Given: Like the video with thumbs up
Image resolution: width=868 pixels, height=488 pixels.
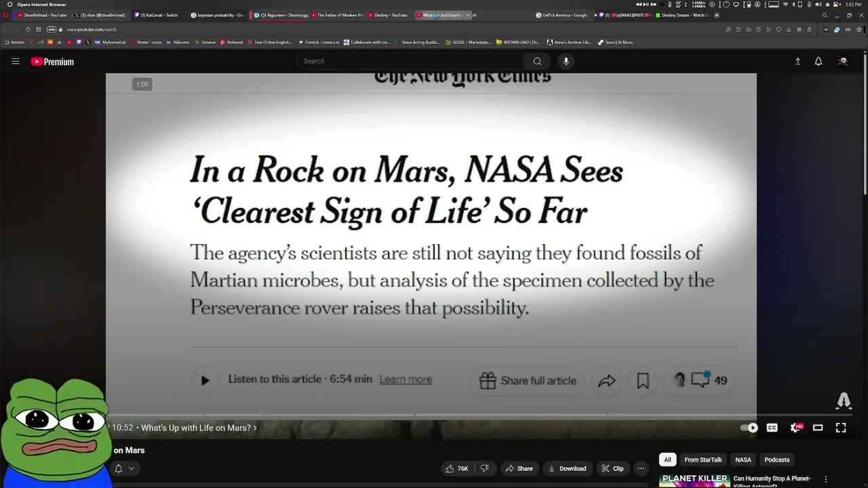Looking at the screenshot, I should click(457, 468).
